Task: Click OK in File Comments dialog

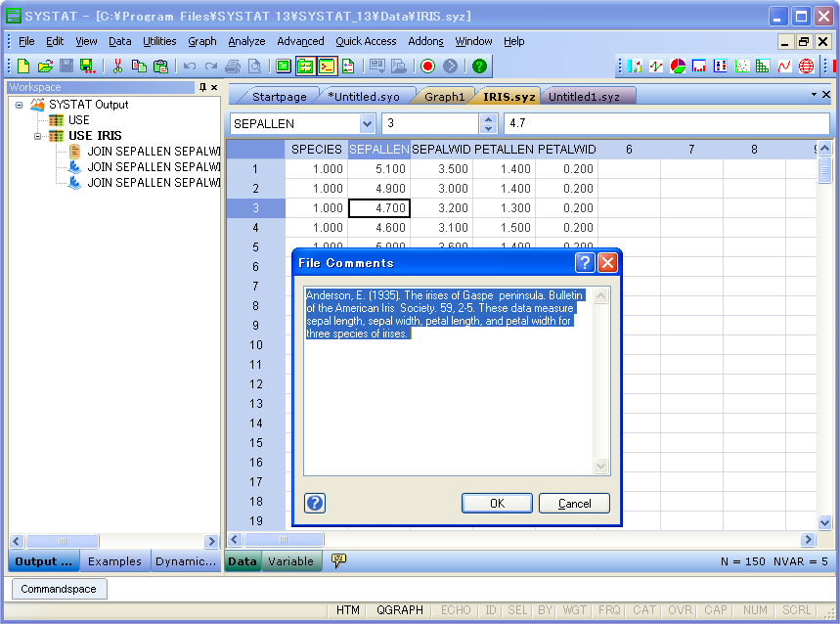Action: [497, 503]
